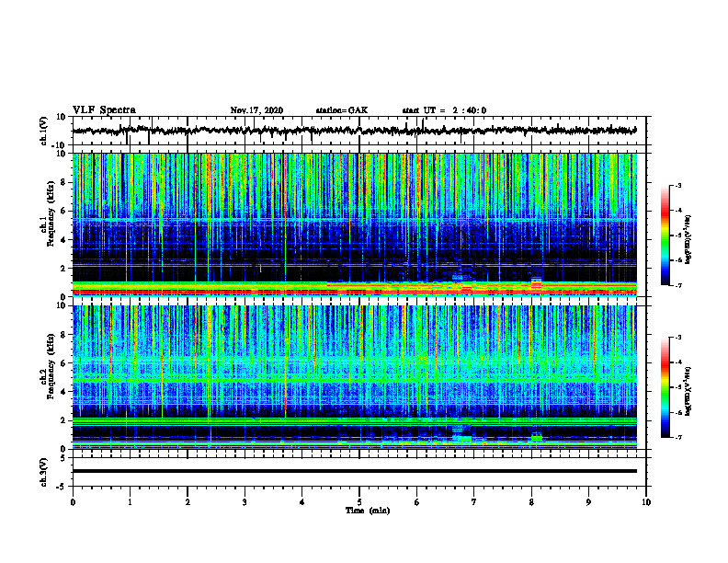This screenshot has height=563, width=728.
Task: Click time axis tick label "10"
Action: (x=646, y=502)
